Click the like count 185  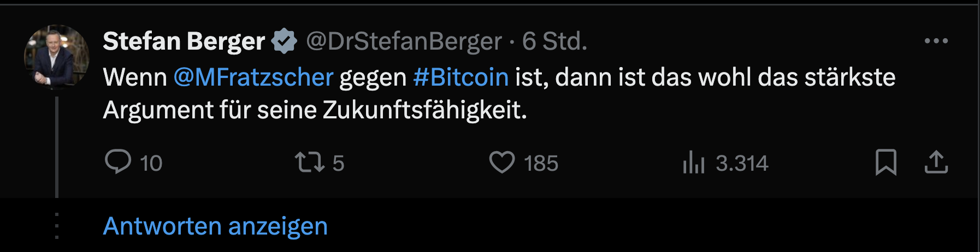click(541, 163)
